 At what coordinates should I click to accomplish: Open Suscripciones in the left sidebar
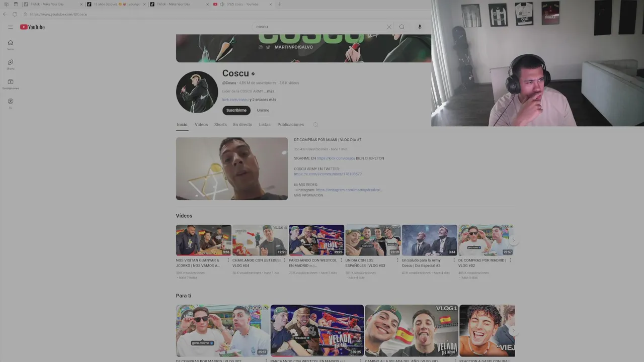click(11, 84)
